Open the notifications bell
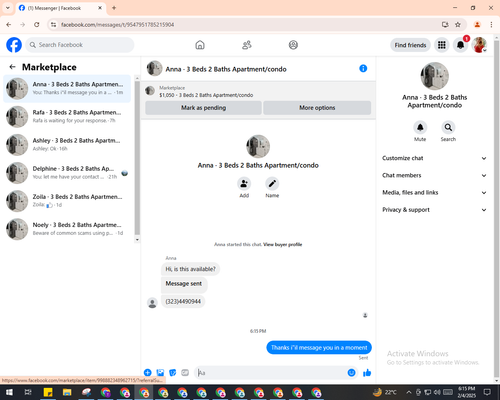Viewport: 500px width, 400px height. pos(460,45)
